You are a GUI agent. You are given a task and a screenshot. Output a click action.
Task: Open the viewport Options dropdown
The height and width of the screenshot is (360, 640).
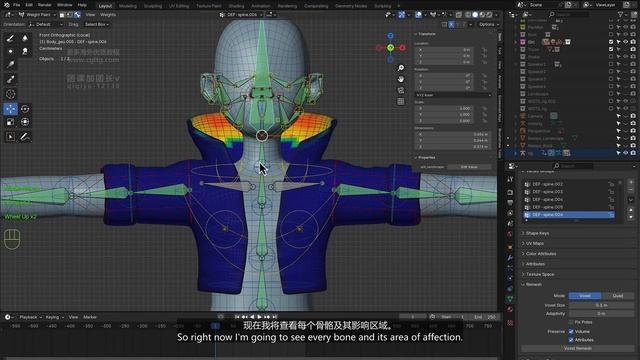coord(489,24)
